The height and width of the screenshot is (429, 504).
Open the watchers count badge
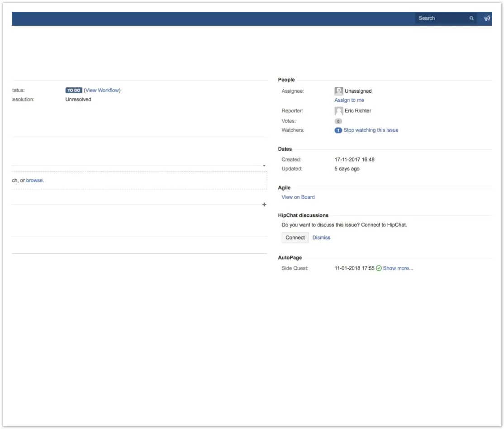[338, 130]
